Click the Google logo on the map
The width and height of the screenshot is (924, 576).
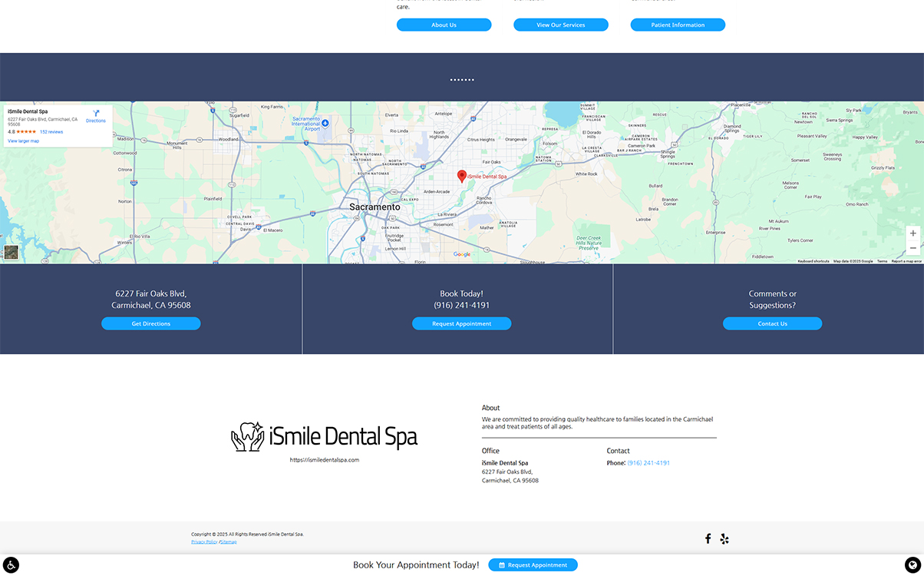coord(461,253)
